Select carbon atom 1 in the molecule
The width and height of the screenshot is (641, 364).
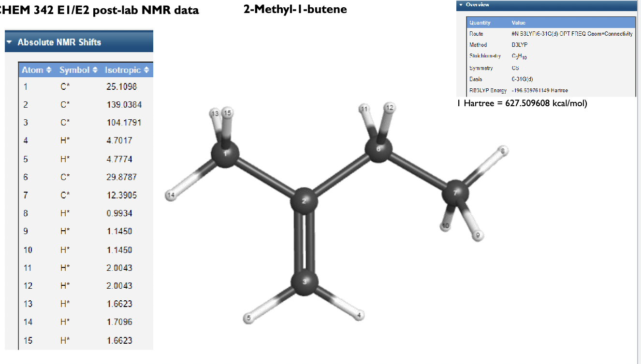225,155
